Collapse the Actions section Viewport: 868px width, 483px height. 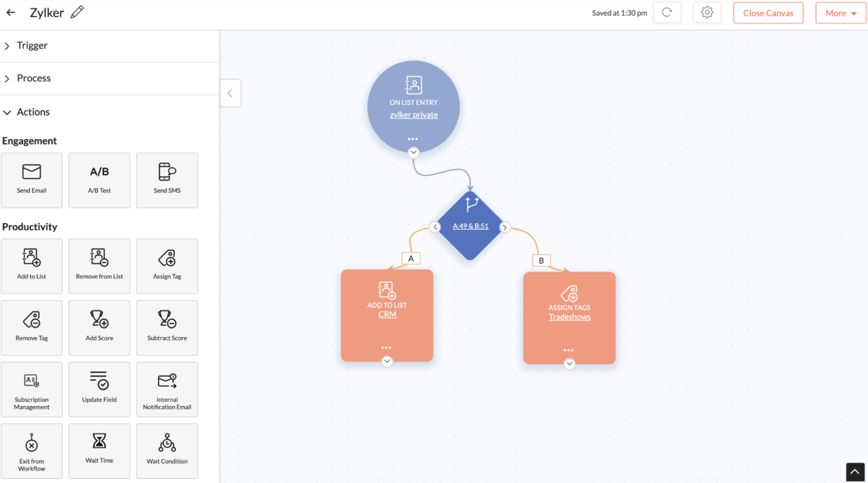click(x=33, y=112)
